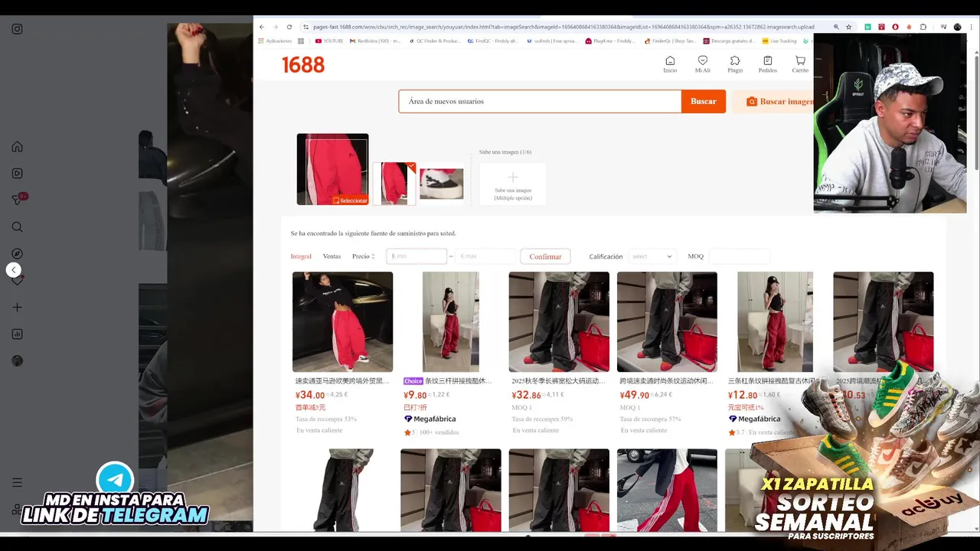Select the black sneaker crop thumbnail
This screenshot has height=551, width=980.
coord(442,184)
